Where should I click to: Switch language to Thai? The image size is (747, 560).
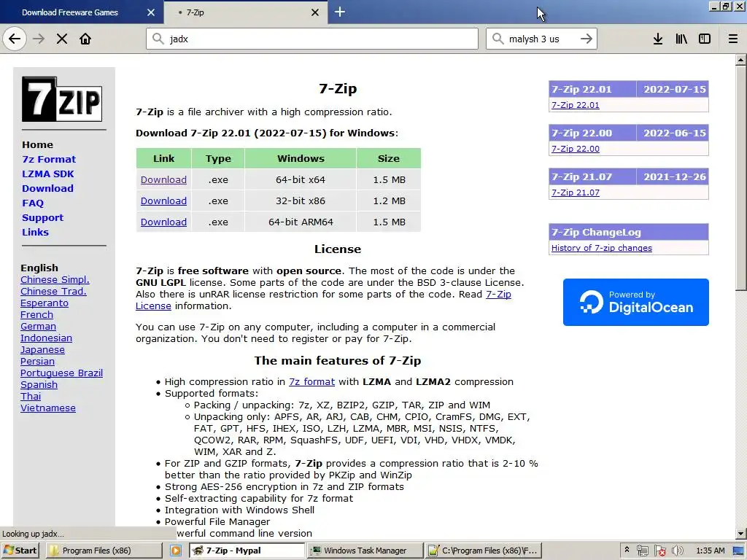31,396
